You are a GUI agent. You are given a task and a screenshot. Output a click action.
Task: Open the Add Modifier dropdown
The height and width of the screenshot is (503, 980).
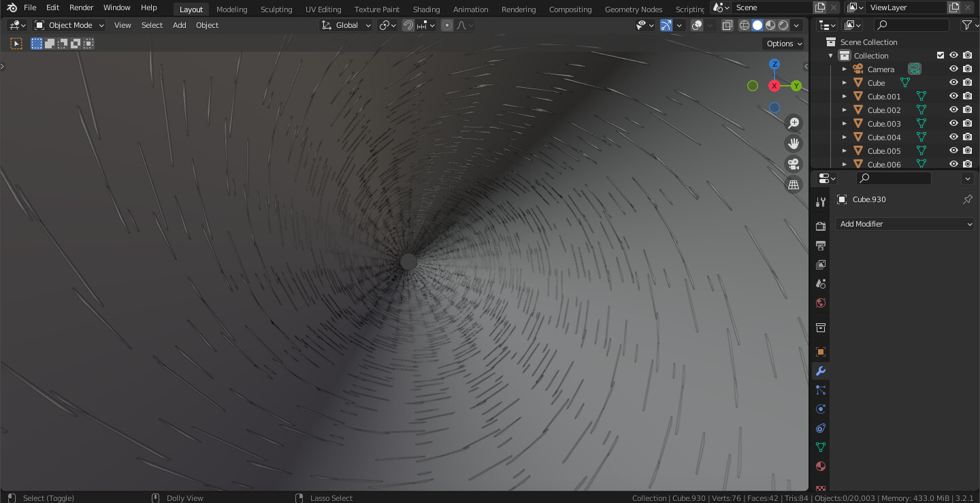[x=904, y=223]
